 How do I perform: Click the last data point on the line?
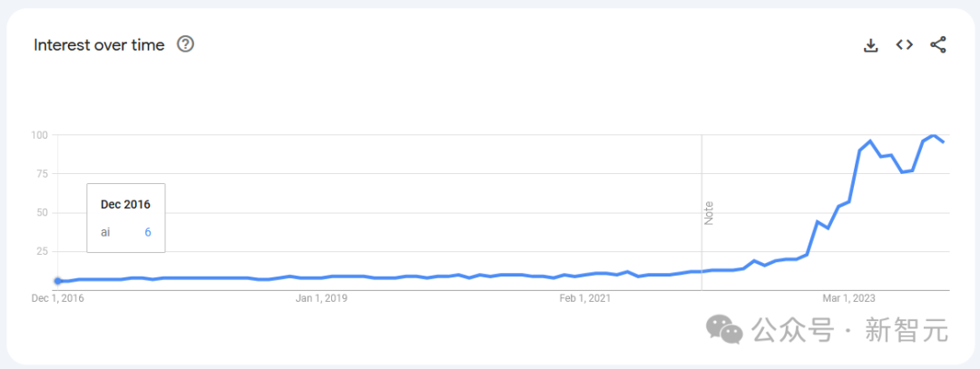(x=944, y=142)
